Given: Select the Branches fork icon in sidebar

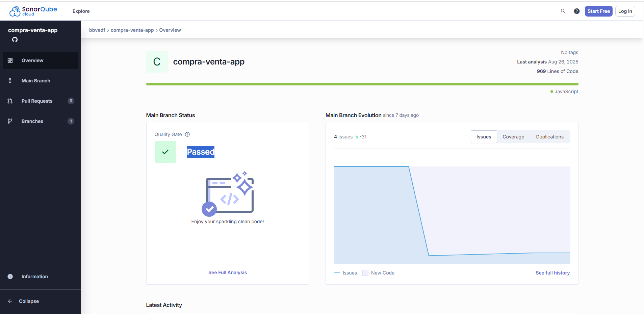Looking at the screenshot, I should 10,121.
